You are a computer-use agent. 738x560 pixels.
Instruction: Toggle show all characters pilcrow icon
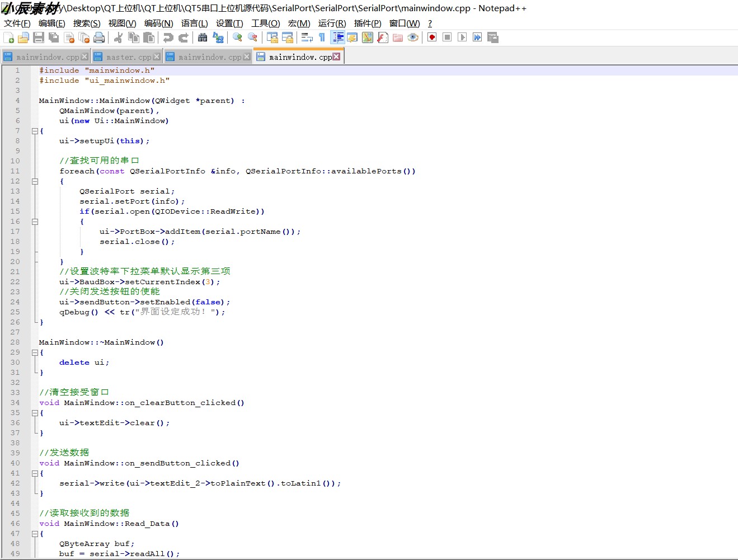tap(322, 37)
